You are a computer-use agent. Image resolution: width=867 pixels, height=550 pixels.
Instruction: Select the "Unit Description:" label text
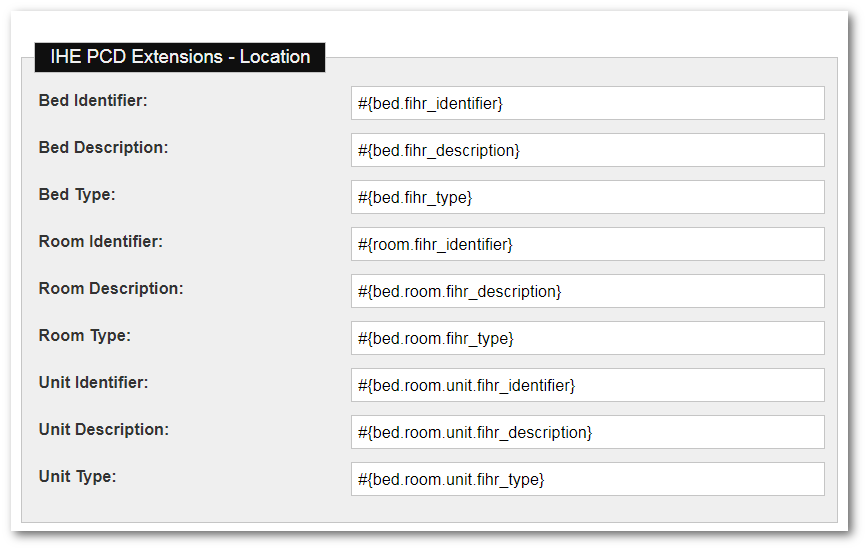click(x=103, y=429)
